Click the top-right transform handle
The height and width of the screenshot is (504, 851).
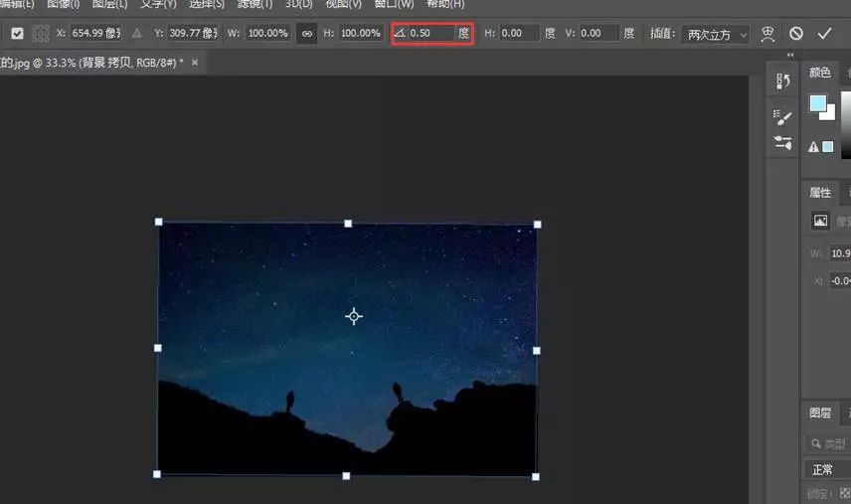[x=537, y=225]
